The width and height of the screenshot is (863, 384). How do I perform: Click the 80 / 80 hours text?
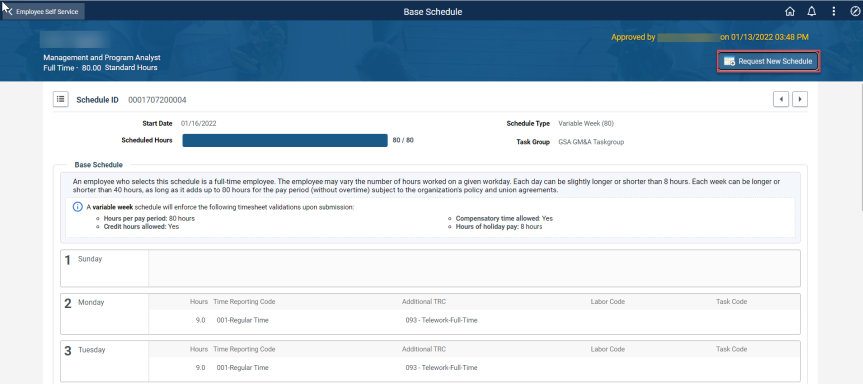(x=403, y=140)
